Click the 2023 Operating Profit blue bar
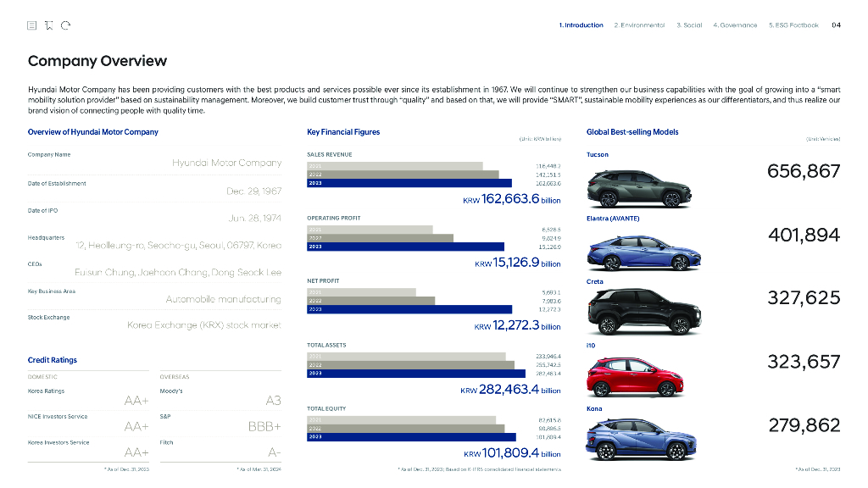The width and height of the screenshot is (868, 488). [406, 247]
